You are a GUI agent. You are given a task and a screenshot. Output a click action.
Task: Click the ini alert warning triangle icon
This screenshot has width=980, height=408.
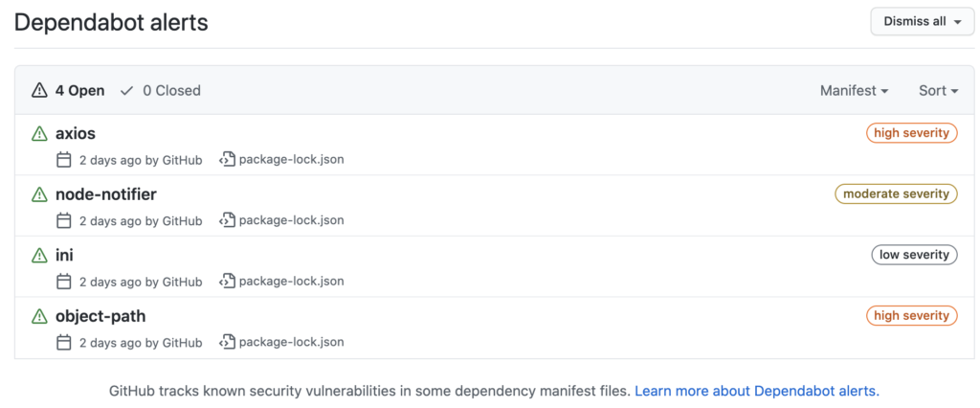tap(39, 256)
